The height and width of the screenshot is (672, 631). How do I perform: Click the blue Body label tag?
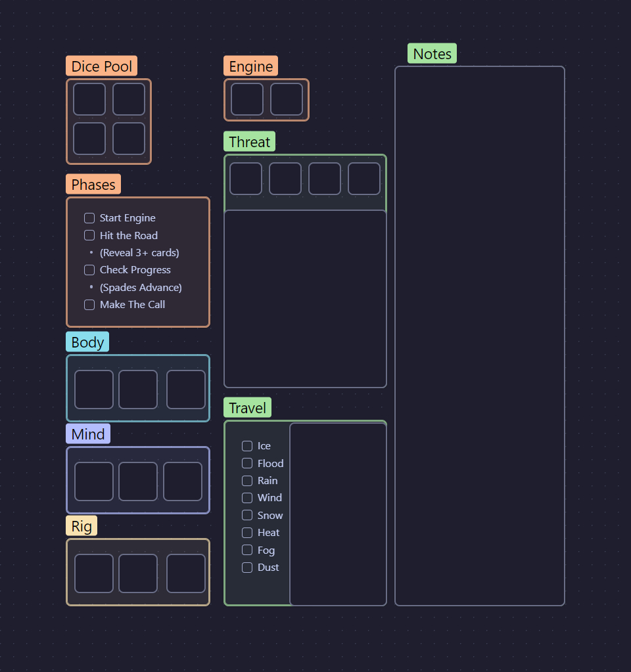coord(87,342)
